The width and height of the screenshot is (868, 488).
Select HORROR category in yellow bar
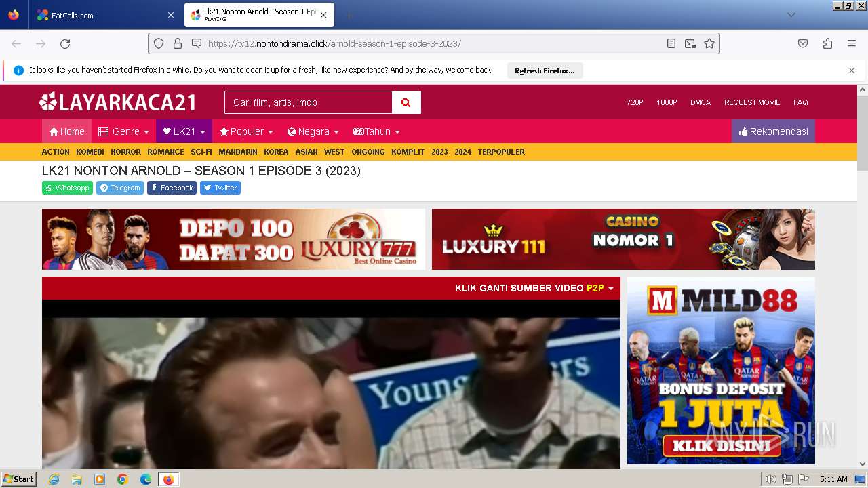126,152
